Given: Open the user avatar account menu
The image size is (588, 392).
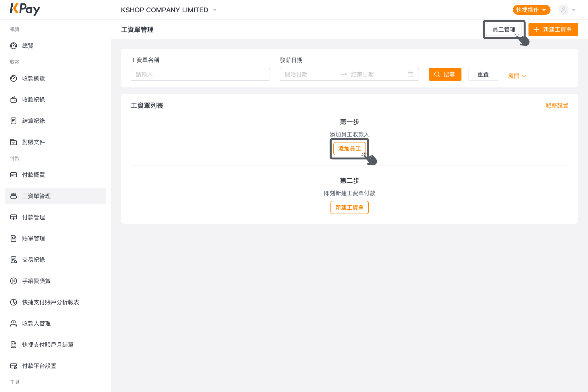Looking at the screenshot, I should pos(567,10).
